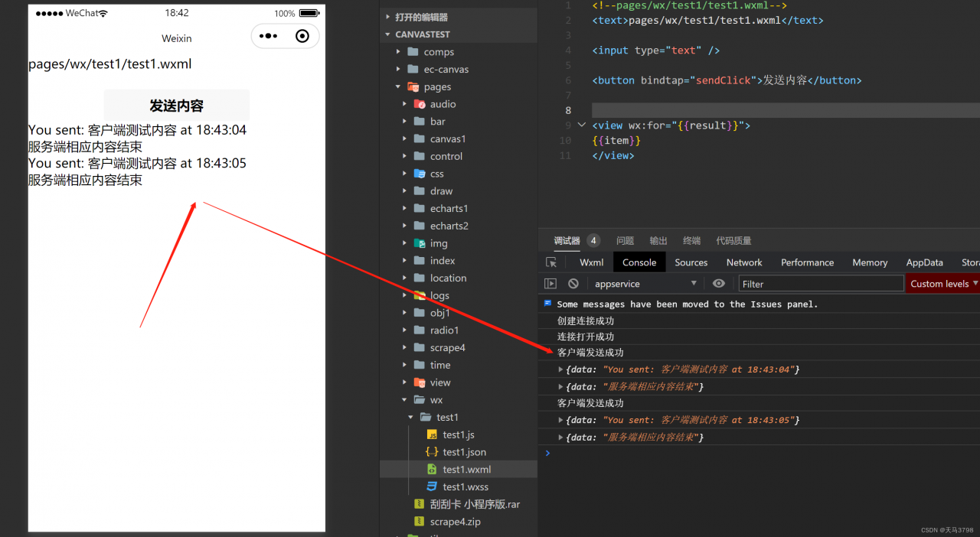Collapse the wx folder
The width and height of the screenshot is (980, 537).
459,400
